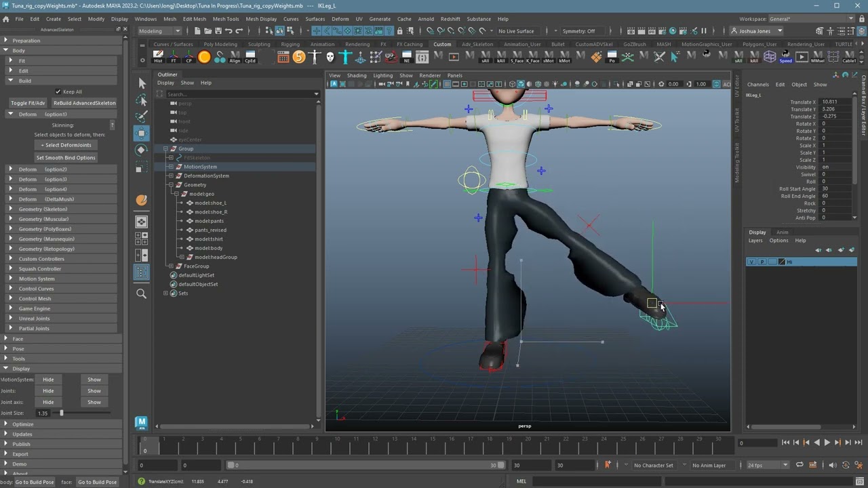The width and height of the screenshot is (868, 488).
Task: Click the playback range slider bar
Action: click(366, 465)
